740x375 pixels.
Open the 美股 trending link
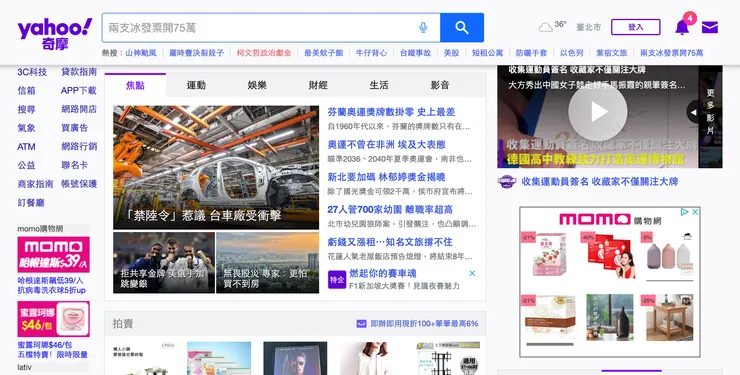coord(452,53)
